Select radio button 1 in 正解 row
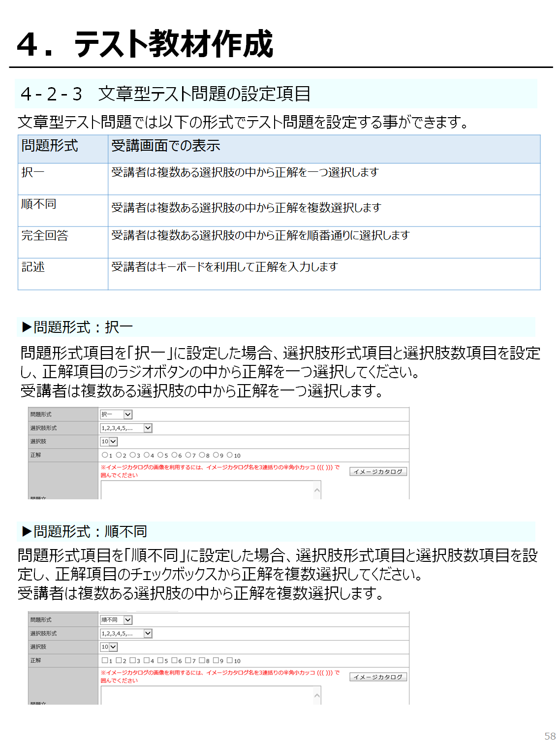 point(104,455)
